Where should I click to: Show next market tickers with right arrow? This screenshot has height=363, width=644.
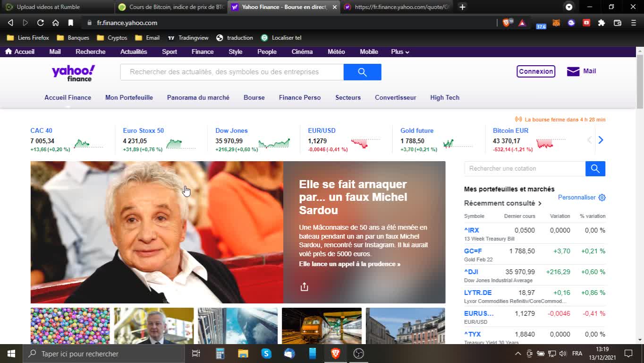pyautogui.click(x=601, y=140)
